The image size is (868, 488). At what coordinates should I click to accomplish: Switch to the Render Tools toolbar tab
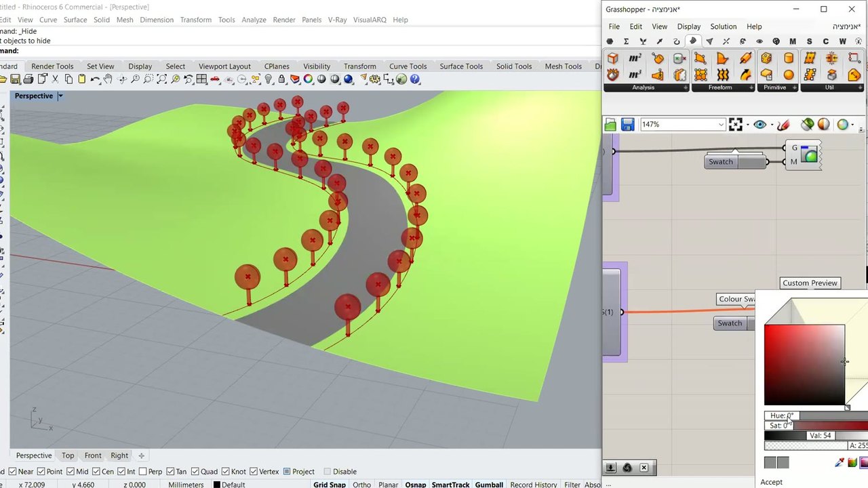[x=52, y=66]
